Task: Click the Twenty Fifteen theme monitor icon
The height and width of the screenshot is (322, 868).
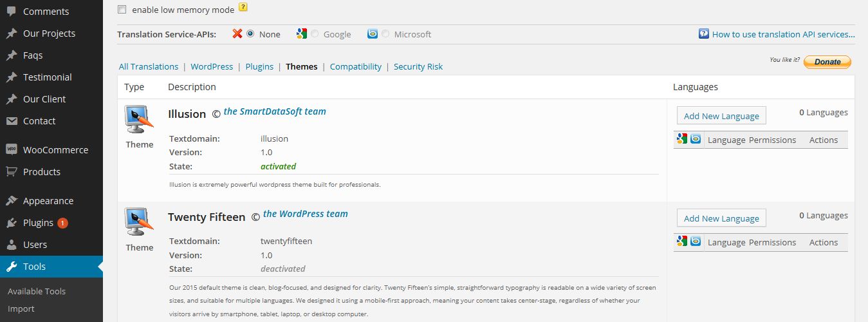Action: point(139,222)
